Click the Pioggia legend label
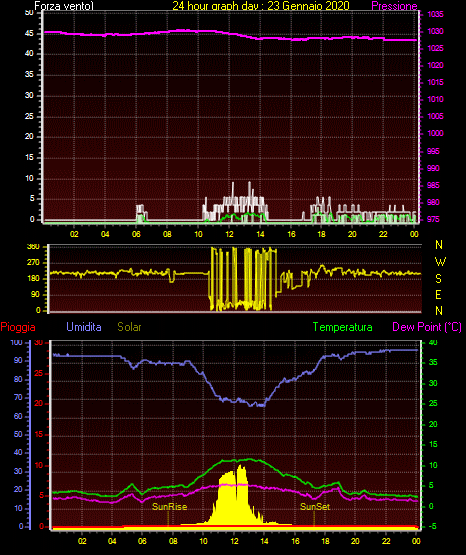 [18, 327]
